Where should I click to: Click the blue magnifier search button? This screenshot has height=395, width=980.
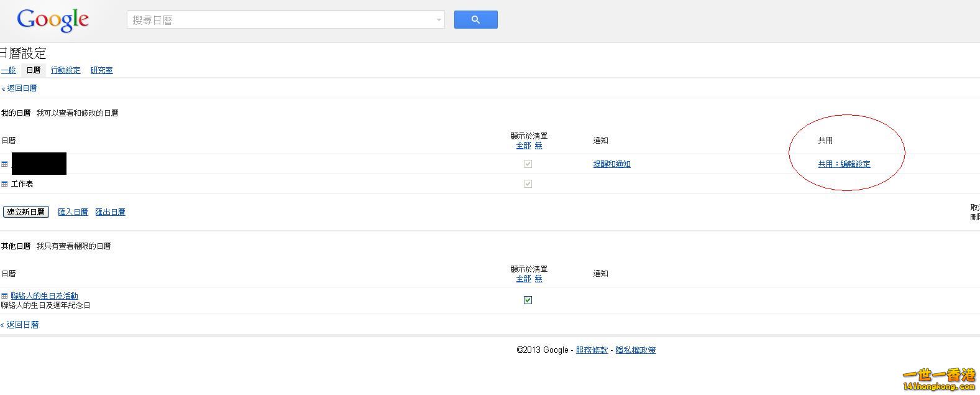(475, 20)
